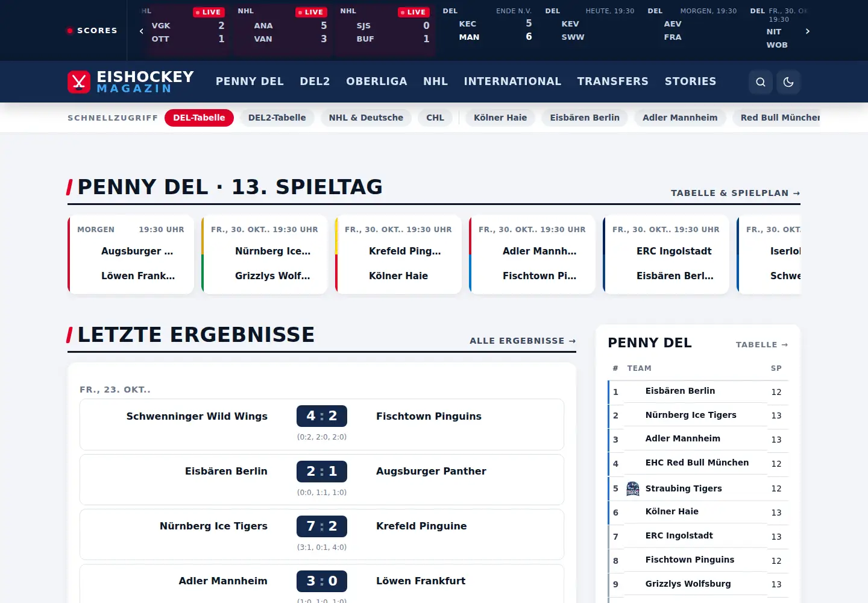The width and height of the screenshot is (868, 603).
Task: Open the AEV vs FRA game tomorrow
Action: 693,31
